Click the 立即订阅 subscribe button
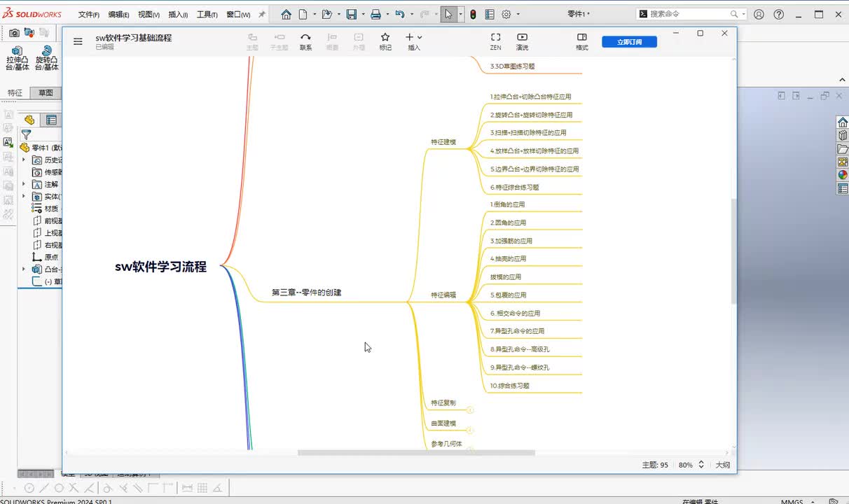This screenshot has height=504, width=849. pos(629,42)
